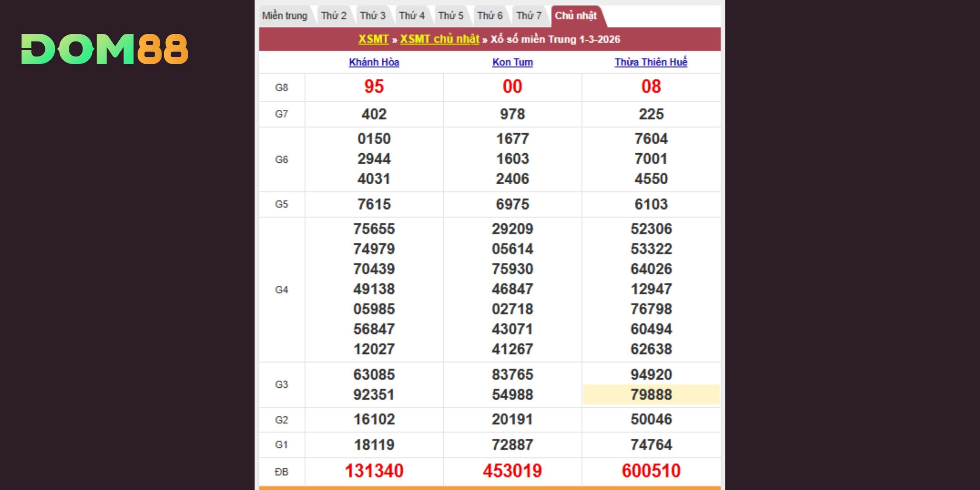Open the Miền trung tab

[285, 16]
